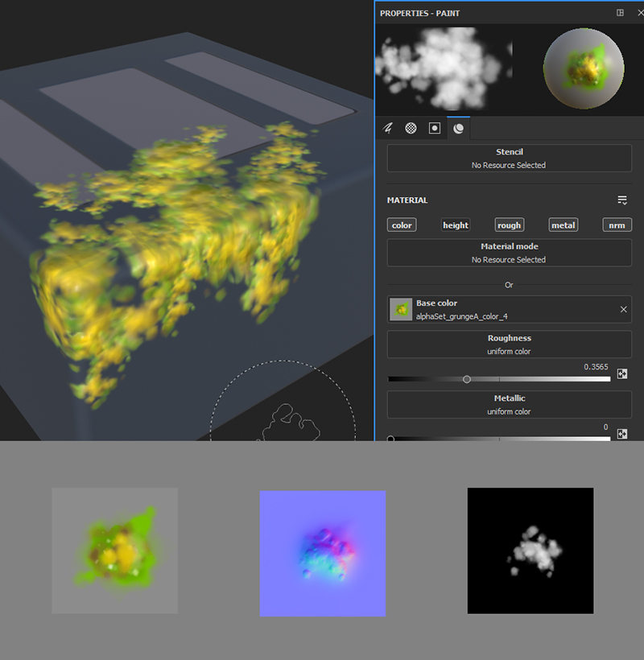Viewport: 644px width, 660px height.
Task: Edit the Metallic value 0
Action: (605, 427)
